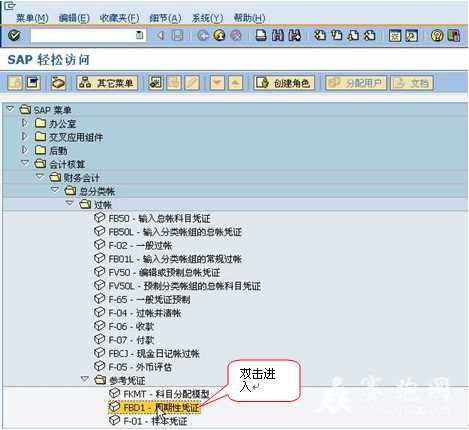Click the Delete Favorites icon
Image resolution: width=469 pixels, height=430 pixels.
coord(173,83)
